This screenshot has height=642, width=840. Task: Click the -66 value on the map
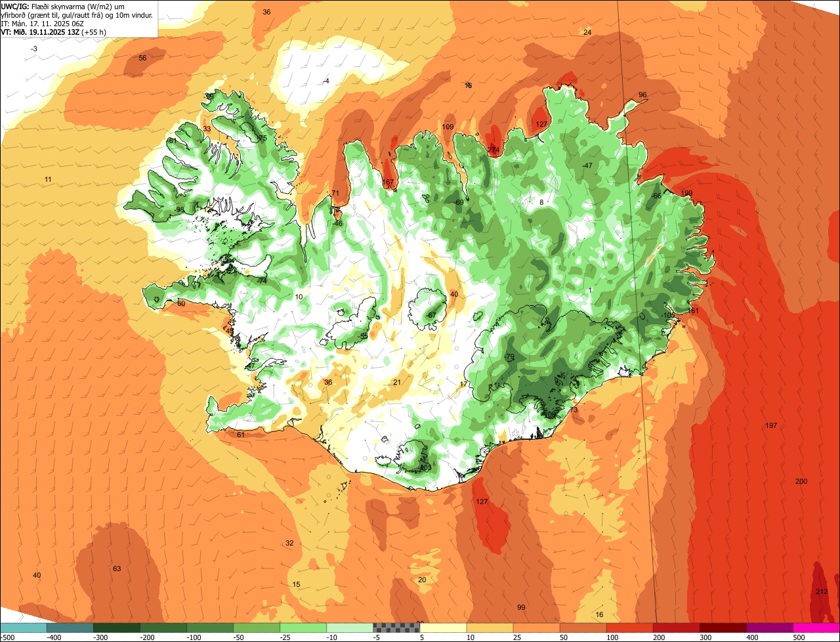pos(656,196)
